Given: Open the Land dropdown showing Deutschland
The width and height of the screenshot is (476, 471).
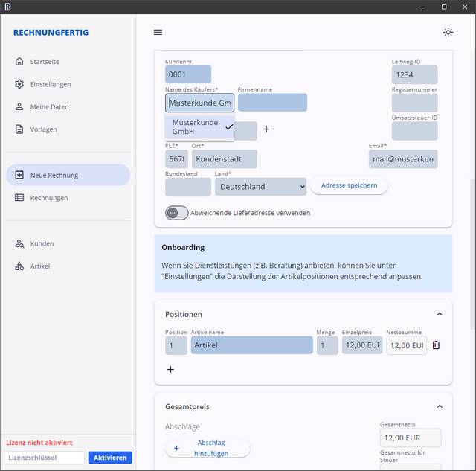Looking at the screenshot, I should click(260, 186).
